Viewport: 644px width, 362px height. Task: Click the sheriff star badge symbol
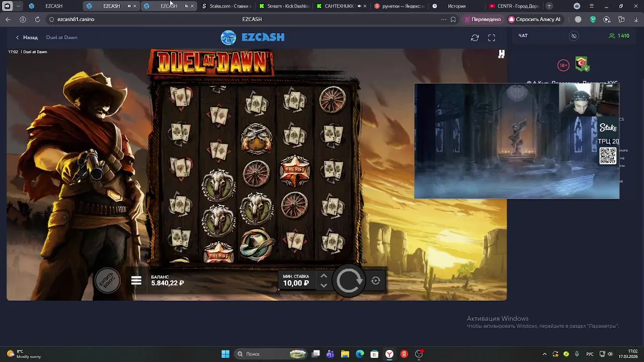coord(294,170)
